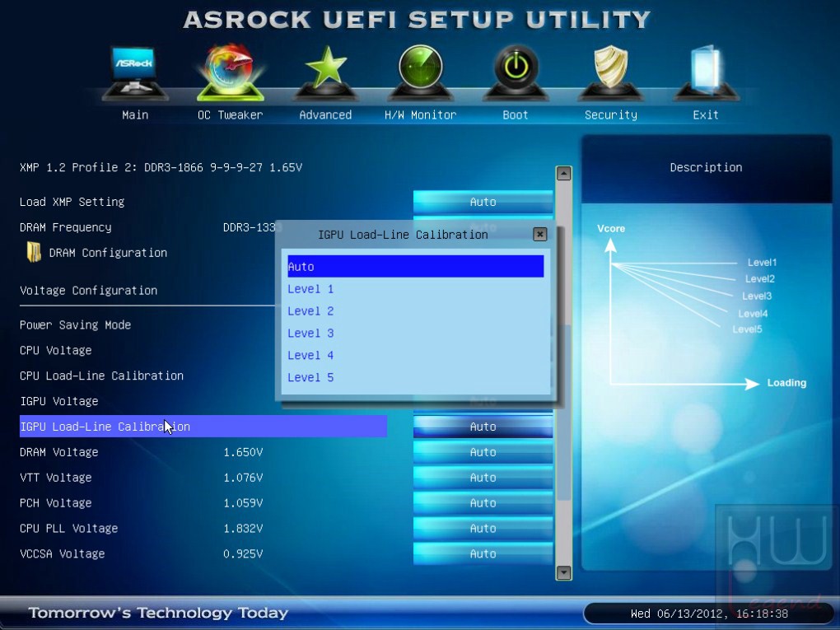Viewport: 840px width, 630px height.
Task: Choose Auto in the calibration popup list
Action: [416, 266]
